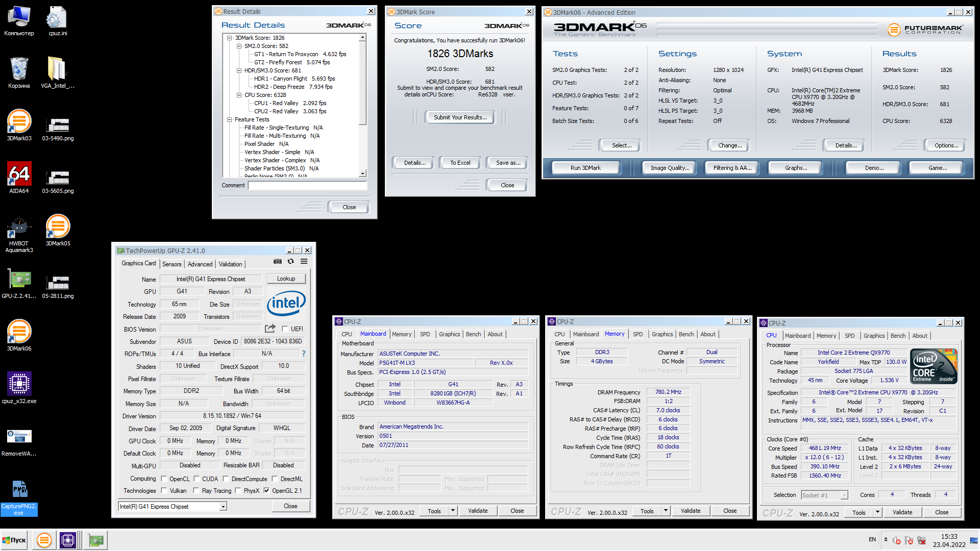Collapse the Feature Tests tree node
The height and width of the screenshot is (551, 980).
pyautogui.click(x=229, y=119)
